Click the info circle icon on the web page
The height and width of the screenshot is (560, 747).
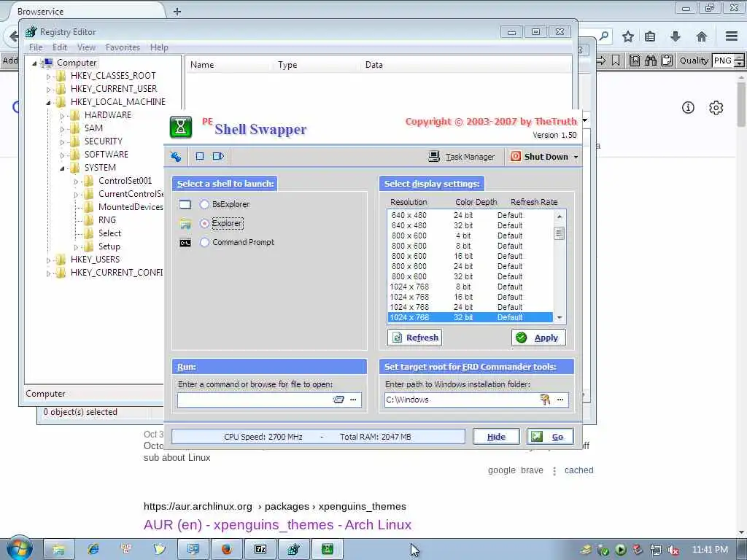[x=688, y=108]
